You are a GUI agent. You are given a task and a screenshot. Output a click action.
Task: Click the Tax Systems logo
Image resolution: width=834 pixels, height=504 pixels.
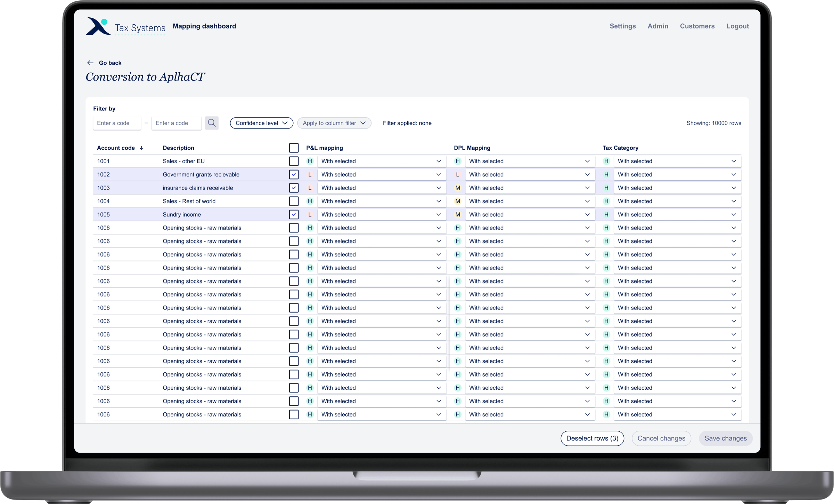click(x=125, y=26)
